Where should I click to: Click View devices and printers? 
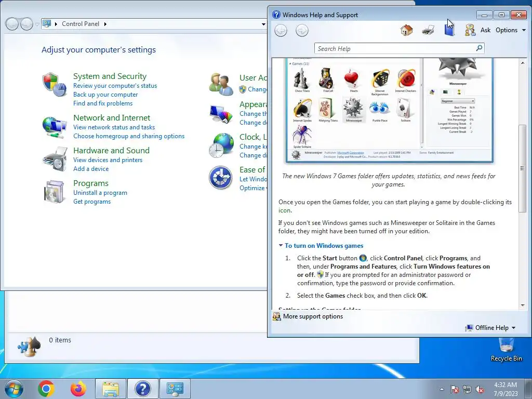108,160
